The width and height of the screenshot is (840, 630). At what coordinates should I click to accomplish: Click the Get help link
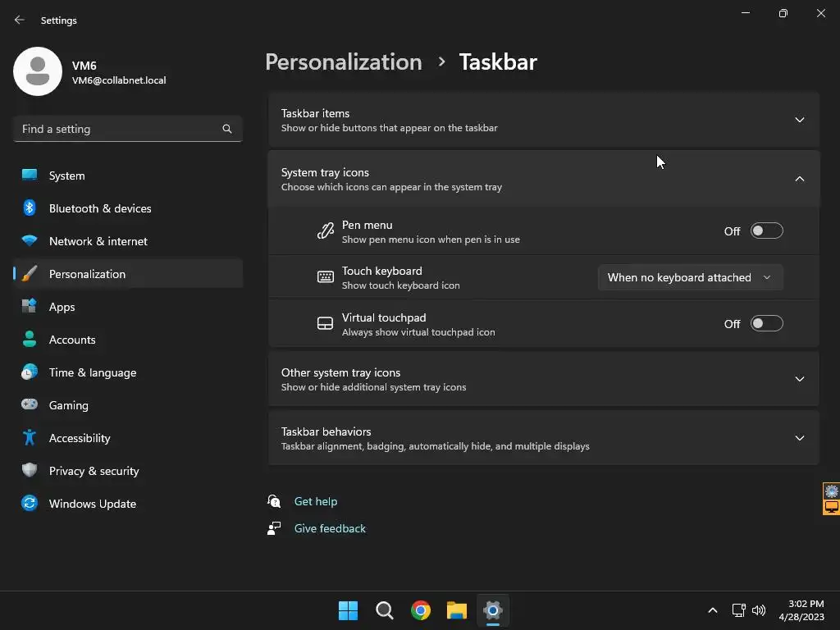point(316,501)
